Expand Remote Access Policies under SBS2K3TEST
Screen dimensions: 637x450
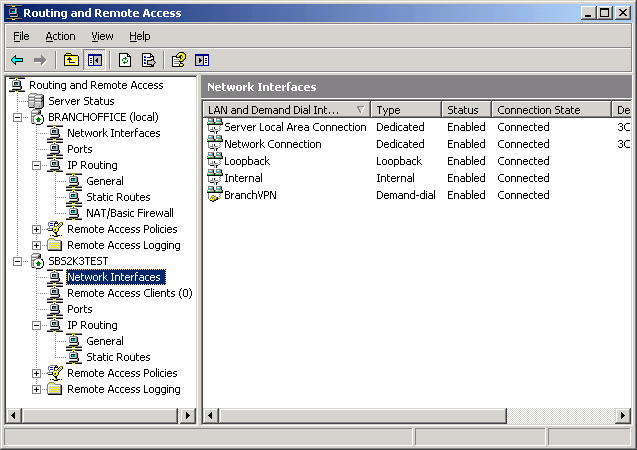coord(37,373)
